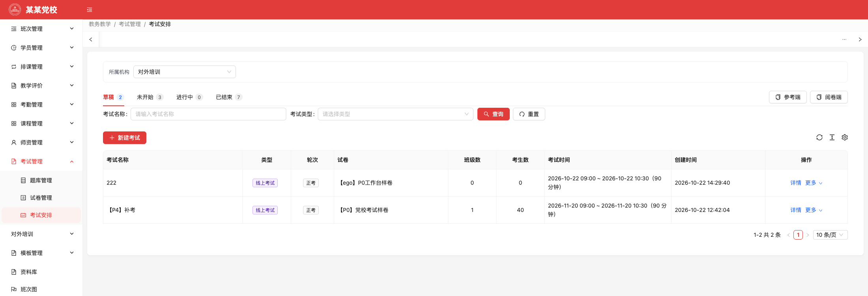Expand 更多 menu for exam 222
Screen dimensions: 868x296
point(814,183)
